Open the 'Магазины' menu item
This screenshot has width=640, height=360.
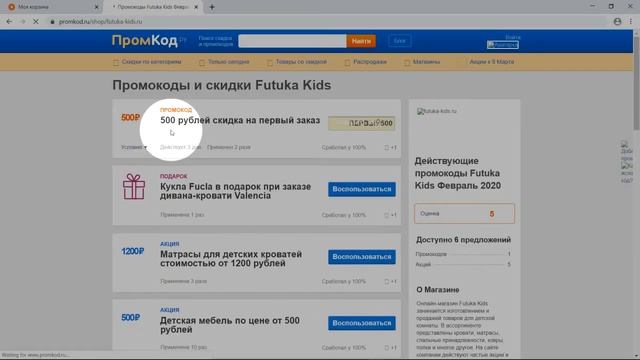[x=422, y=62]
